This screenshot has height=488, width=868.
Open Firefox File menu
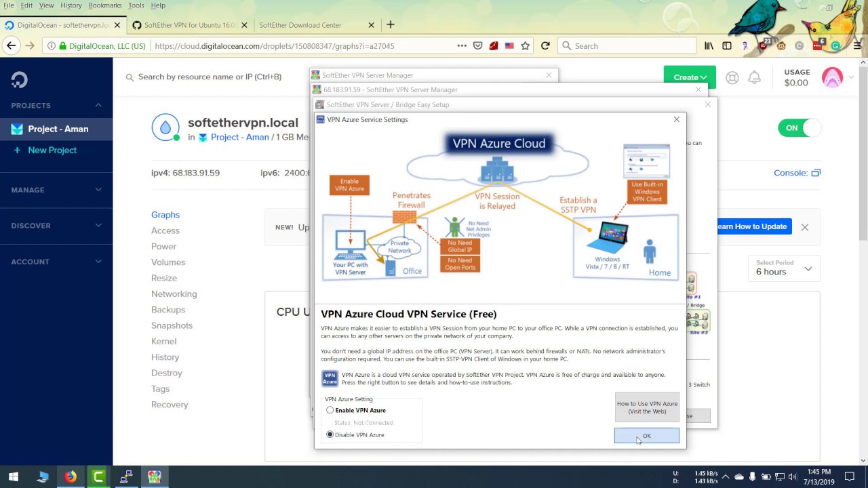pos(8,5)
